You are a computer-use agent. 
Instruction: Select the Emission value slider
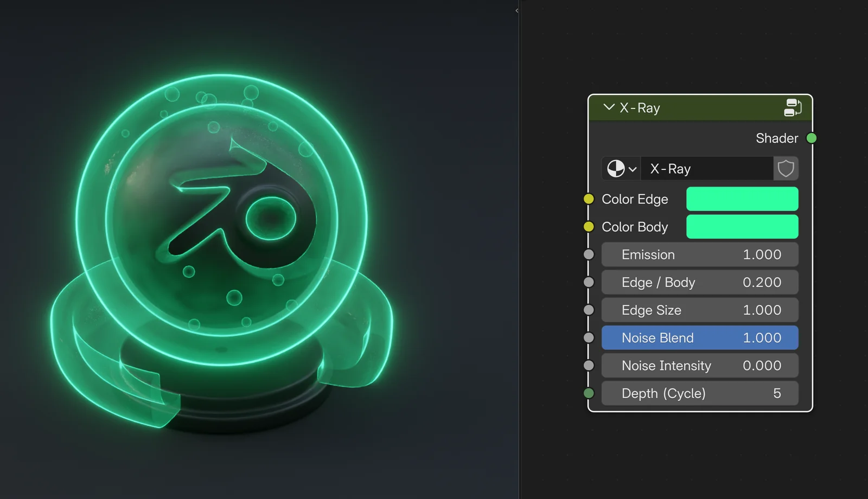tap(699, 254)
